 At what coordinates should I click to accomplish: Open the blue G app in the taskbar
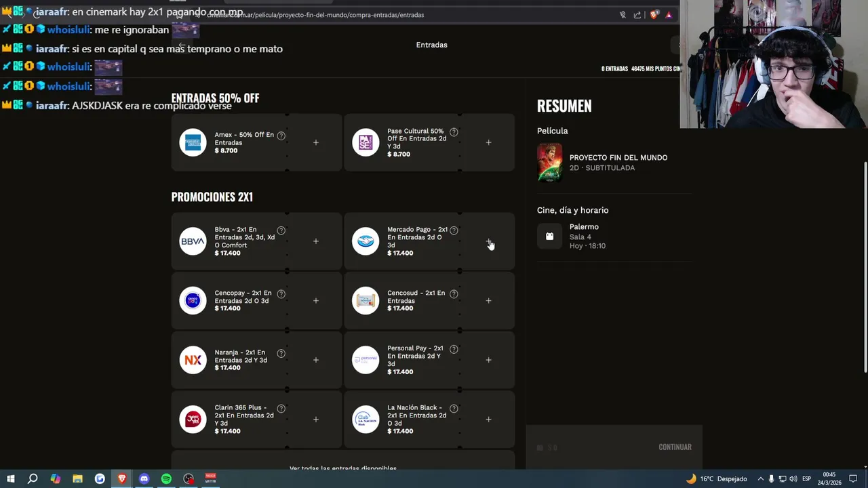(x=100, y=479)
